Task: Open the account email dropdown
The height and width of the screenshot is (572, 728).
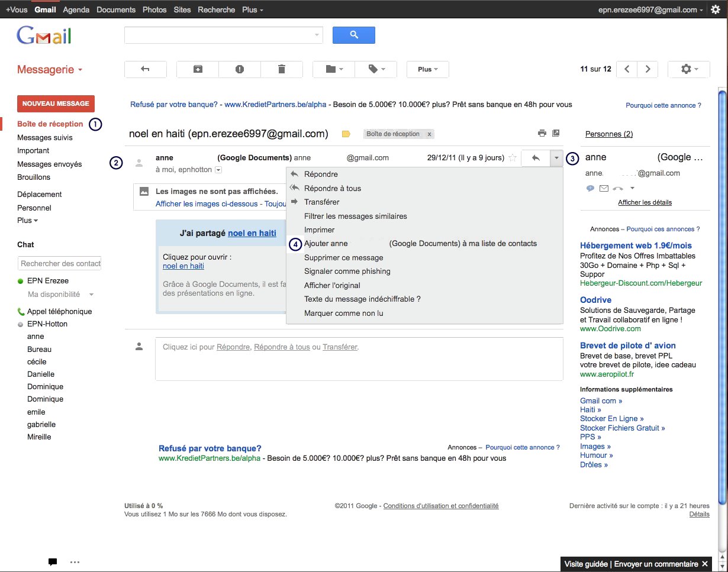Action: coord(651,9)
